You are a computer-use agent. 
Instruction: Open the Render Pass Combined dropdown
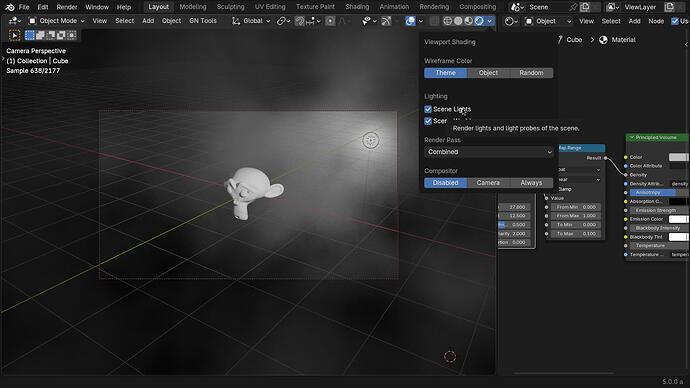pos(488,152)
